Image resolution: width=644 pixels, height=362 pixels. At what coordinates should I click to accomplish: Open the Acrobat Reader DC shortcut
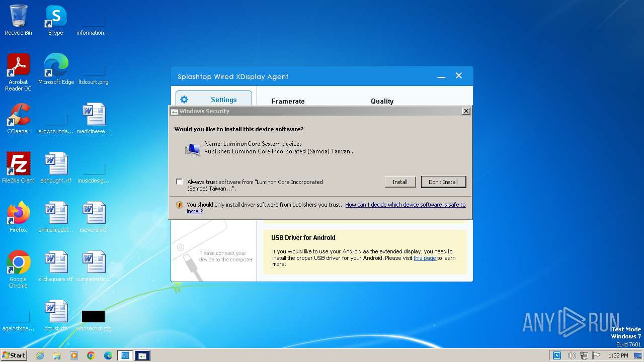pyautogui.click(x=18, y=72)
